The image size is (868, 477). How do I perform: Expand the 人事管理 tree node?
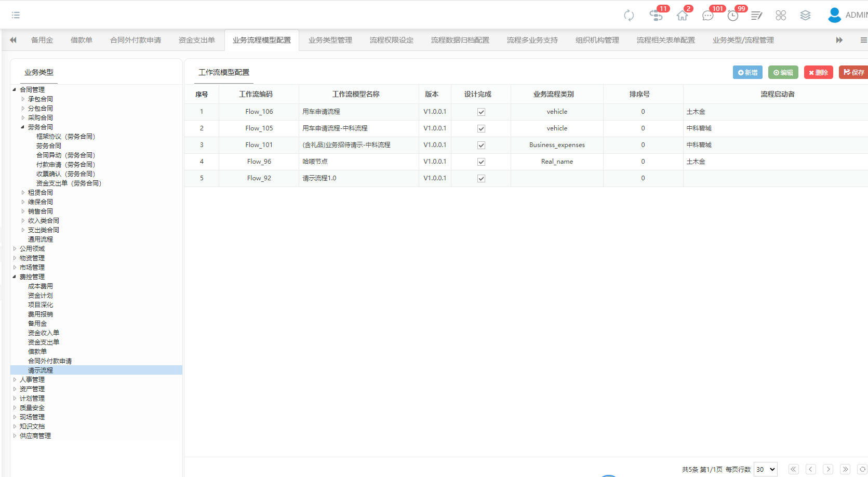coord(15,380)
